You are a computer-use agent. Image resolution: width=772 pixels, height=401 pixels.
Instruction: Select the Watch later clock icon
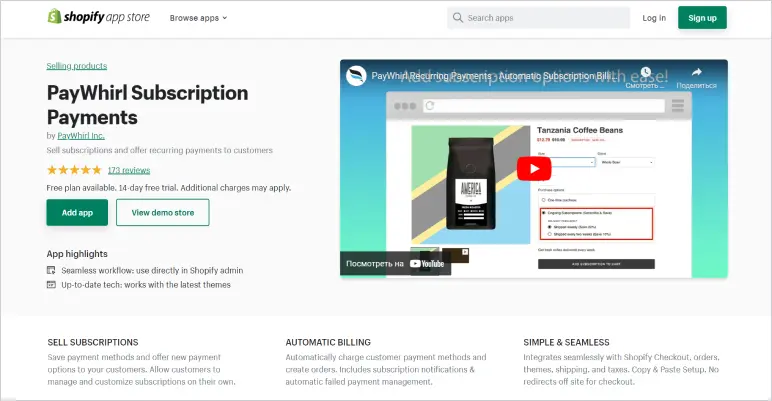click(x=645, y=72)
